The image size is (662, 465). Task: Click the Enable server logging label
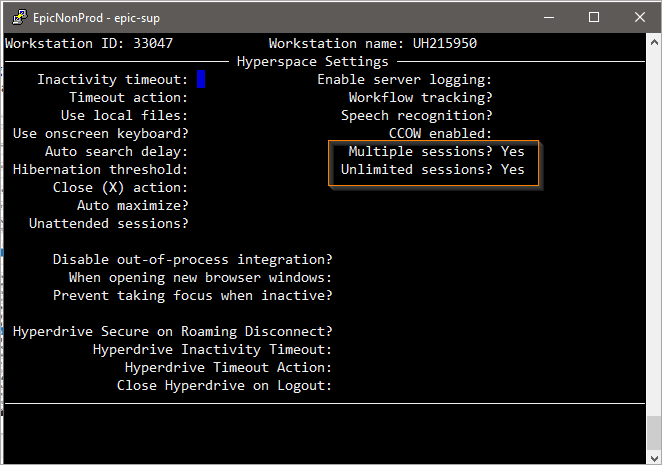[x=404, y=79]
